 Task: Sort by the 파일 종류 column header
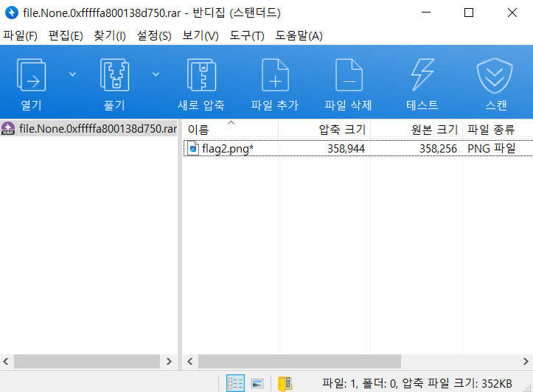point(498,130)
